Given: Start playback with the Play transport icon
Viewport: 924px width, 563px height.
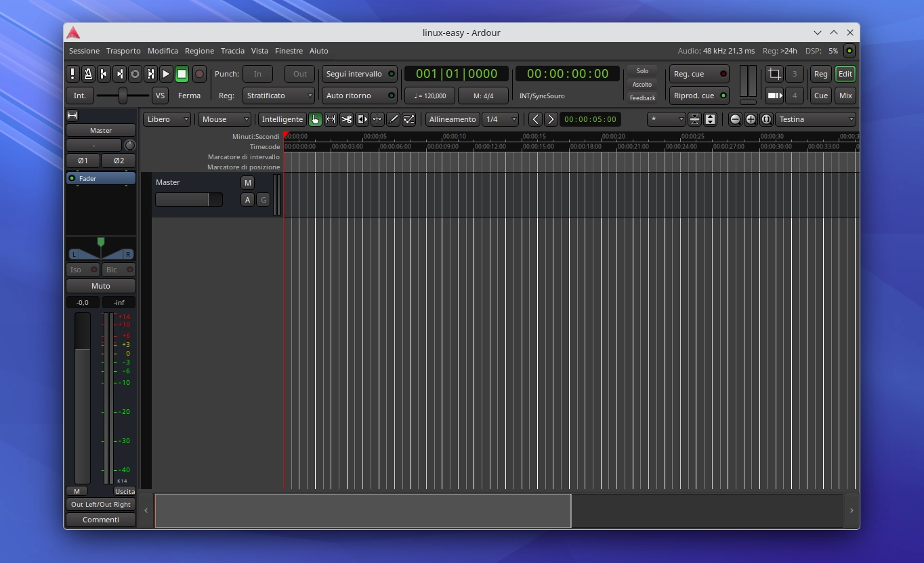Looking at the screenshot, I should click(x=166, y=74).
